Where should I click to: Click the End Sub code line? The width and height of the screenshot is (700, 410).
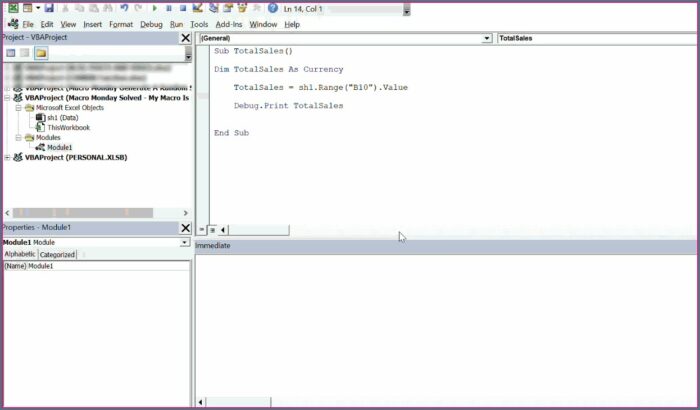point(231,133)
